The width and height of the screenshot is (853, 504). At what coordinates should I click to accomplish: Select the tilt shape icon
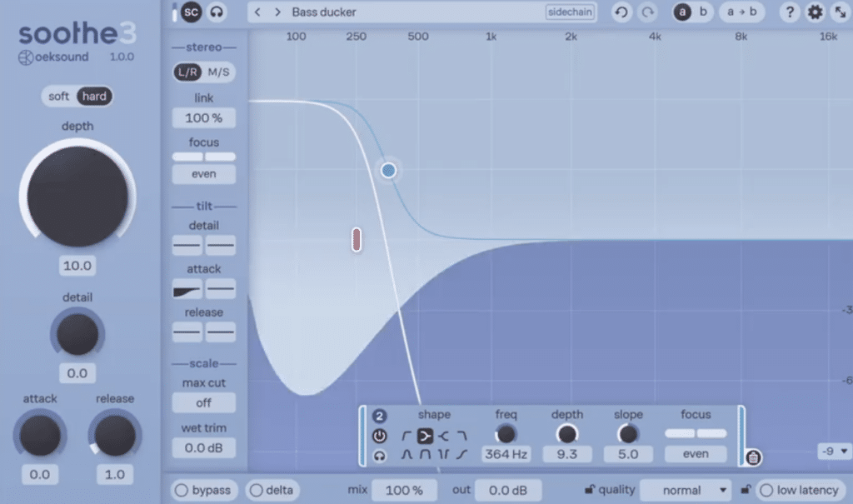click(461, 454)
